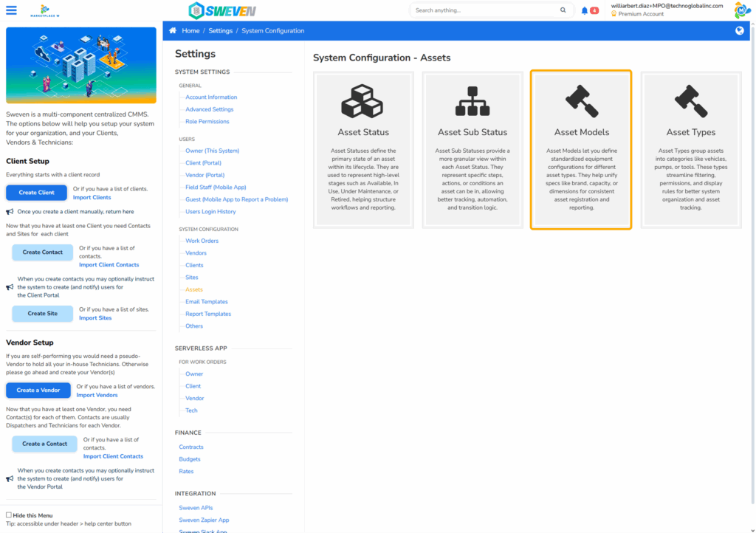Click the Sweven logo
The width and height of the screenshot is (756, 533).
tap(222, 10)
